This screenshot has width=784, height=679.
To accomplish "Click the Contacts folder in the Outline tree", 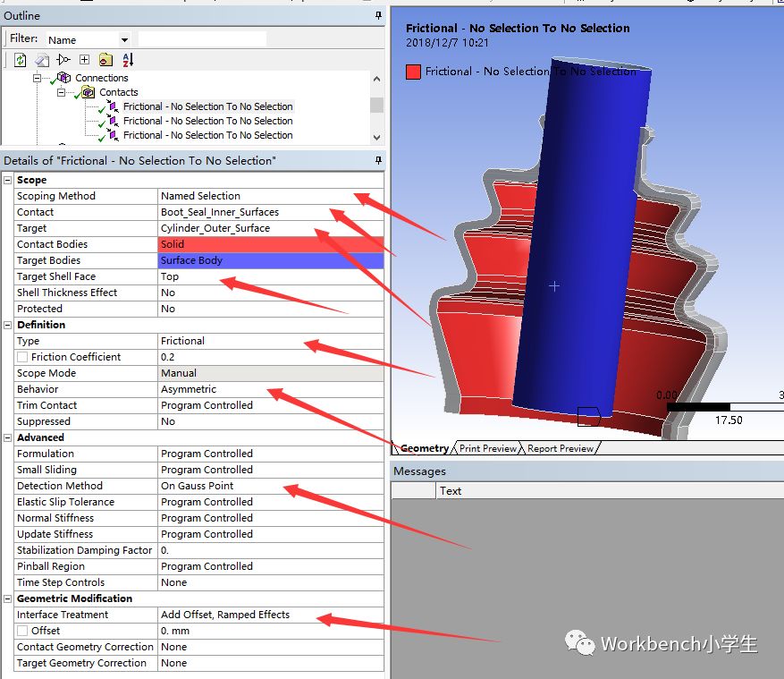I will (118, 92).
